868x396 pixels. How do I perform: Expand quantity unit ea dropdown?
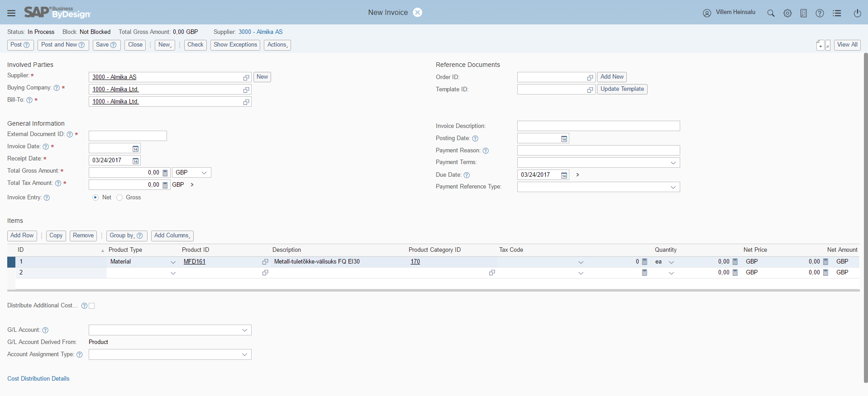[x=671, y=262]
